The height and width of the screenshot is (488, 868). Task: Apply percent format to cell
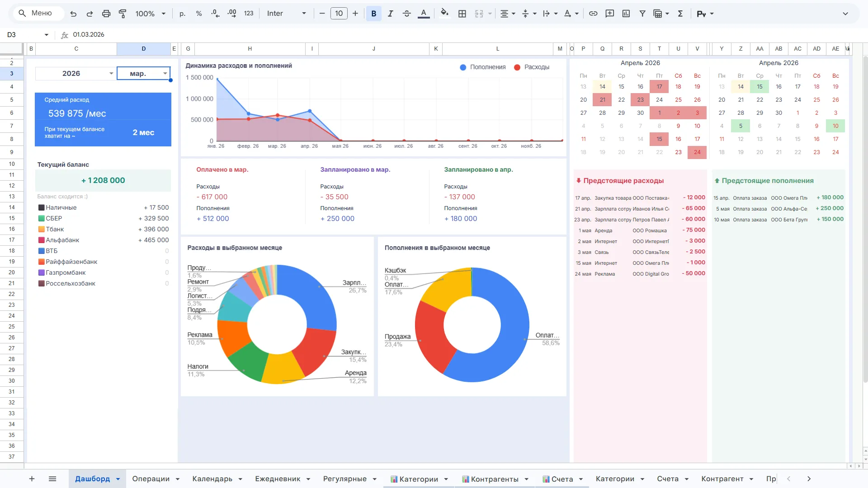199,14
